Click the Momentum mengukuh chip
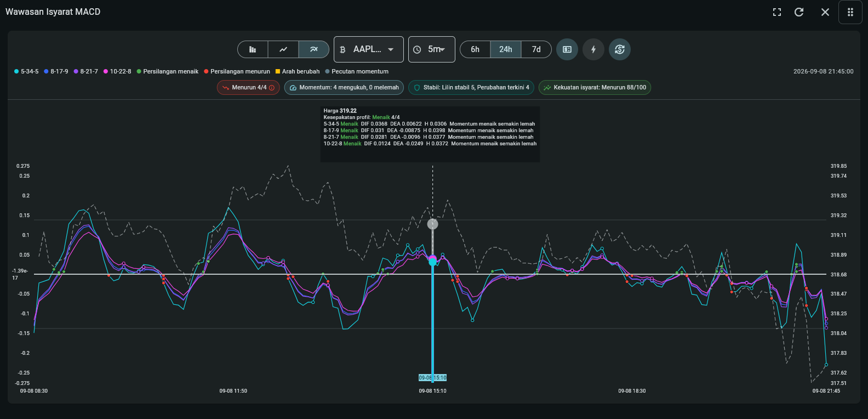Screen dimensions: 868x419 point(344,88)
